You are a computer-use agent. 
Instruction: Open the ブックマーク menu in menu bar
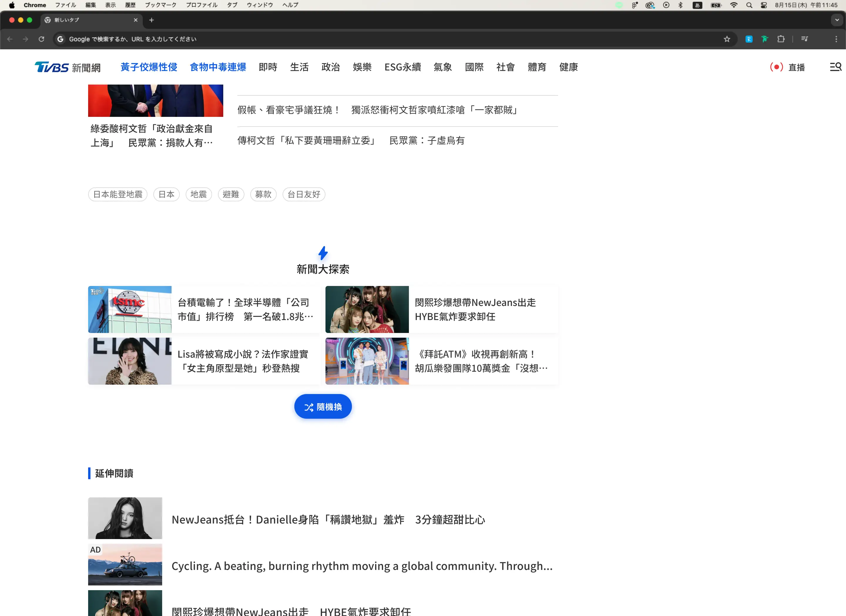tap(160, 5)
